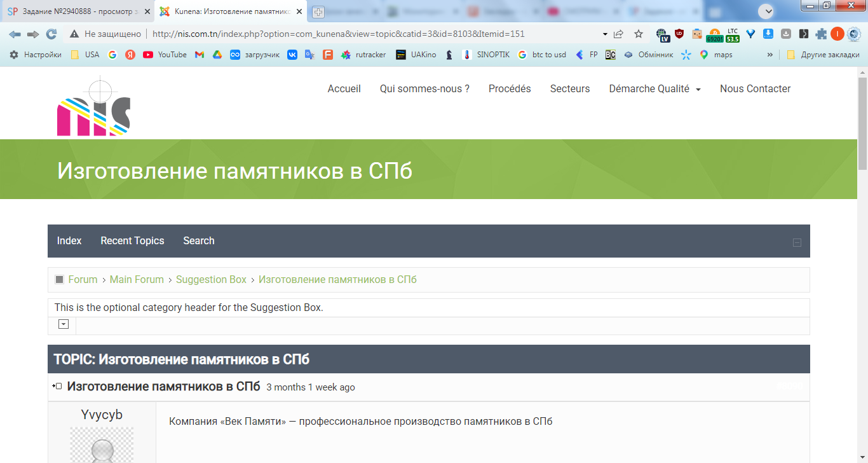This screenshot has width=868, height=463.
Task: Open the Google Translate bookmark icon
Action: coord(310,55)
